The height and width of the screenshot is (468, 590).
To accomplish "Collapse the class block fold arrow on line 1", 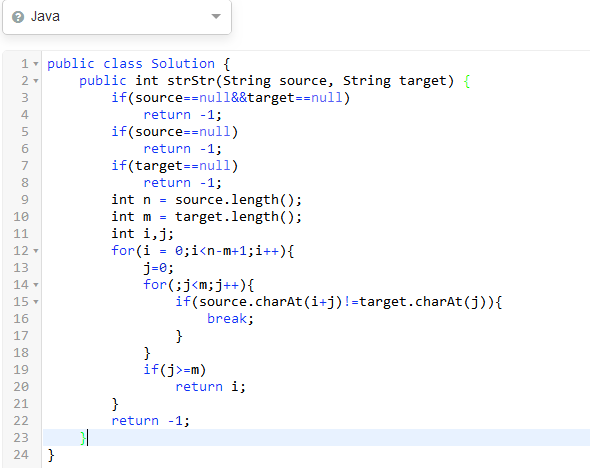I will (x=36, y=64).
